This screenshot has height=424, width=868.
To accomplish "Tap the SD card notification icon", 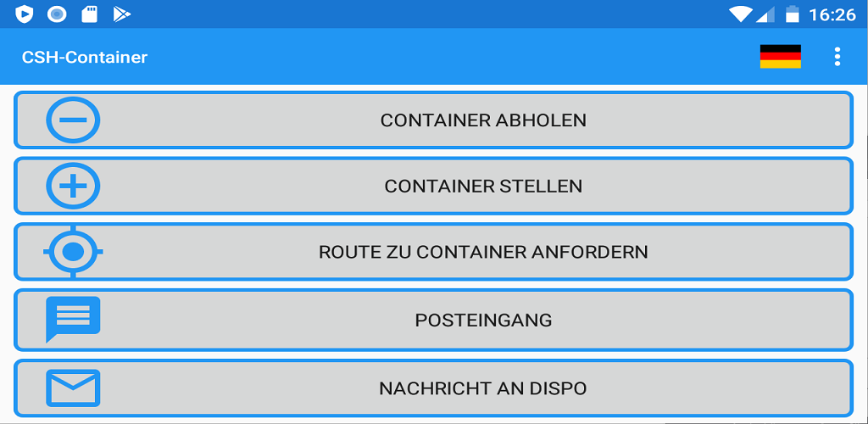I will coord(89,14).
